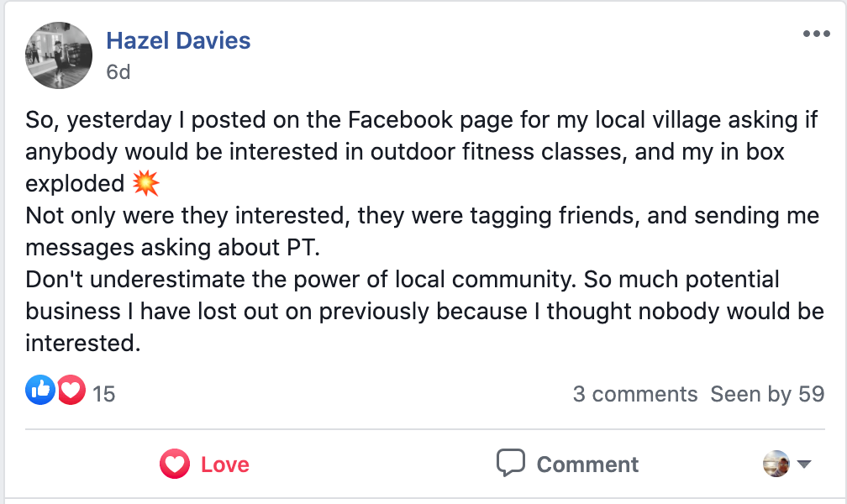Open Hazel Davies's profile picture
The image size is (847, 504).
pos(59,55)
